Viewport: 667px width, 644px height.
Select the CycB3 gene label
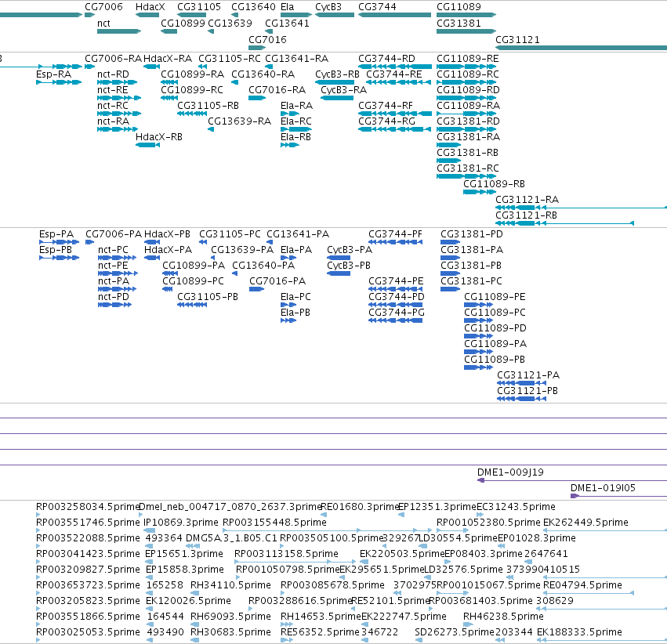click(328, 7)
